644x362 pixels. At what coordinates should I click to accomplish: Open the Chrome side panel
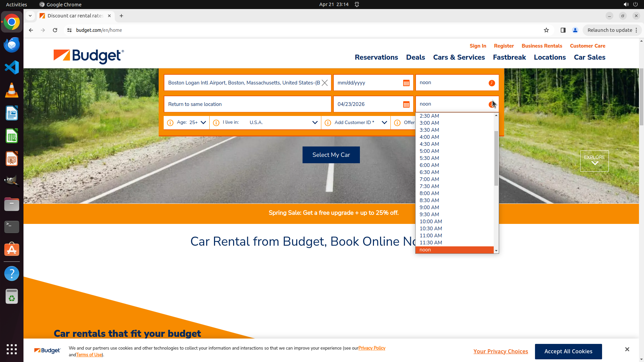(563, 30)
